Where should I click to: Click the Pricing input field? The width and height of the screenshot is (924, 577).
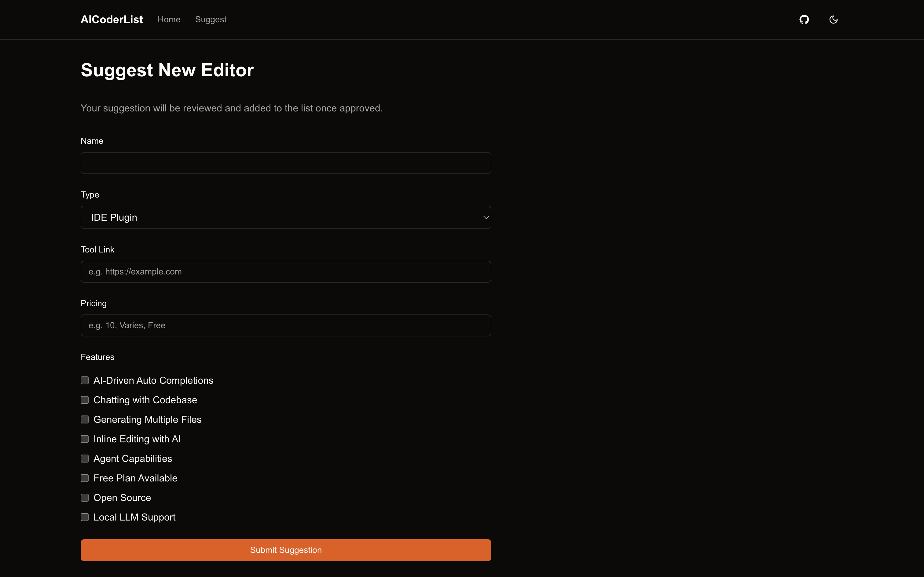coord(286,325)
